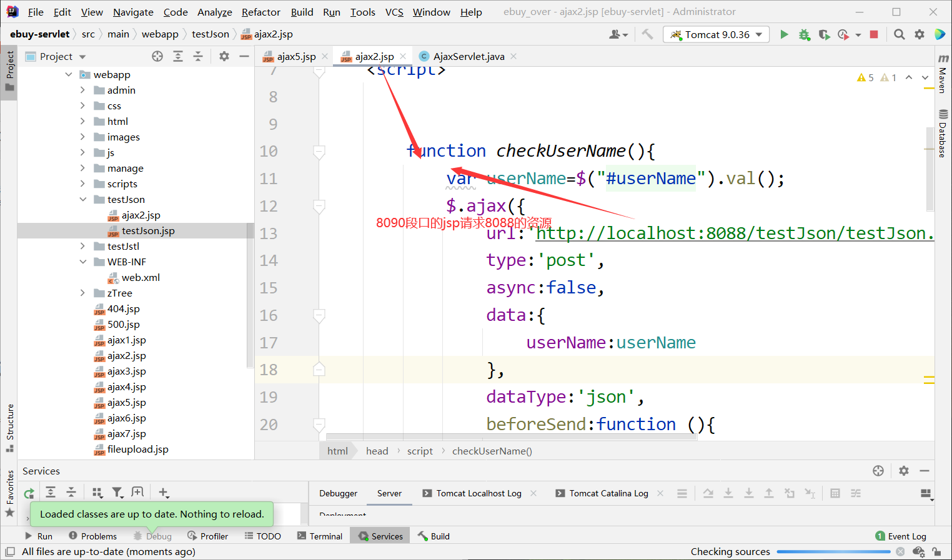This screenshot has width=952, height=560.
Task: Collapse all services in Services toolbar
Action: pyautogui.click(x=71, y=493)
